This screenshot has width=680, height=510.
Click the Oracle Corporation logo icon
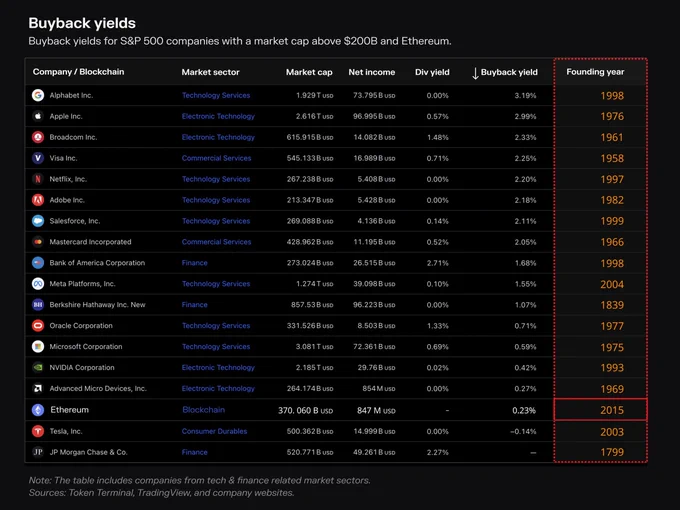coord(38,326)
